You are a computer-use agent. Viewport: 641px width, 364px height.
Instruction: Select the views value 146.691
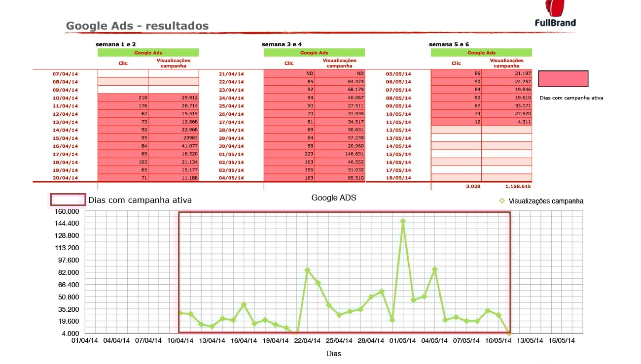(354, 154)
